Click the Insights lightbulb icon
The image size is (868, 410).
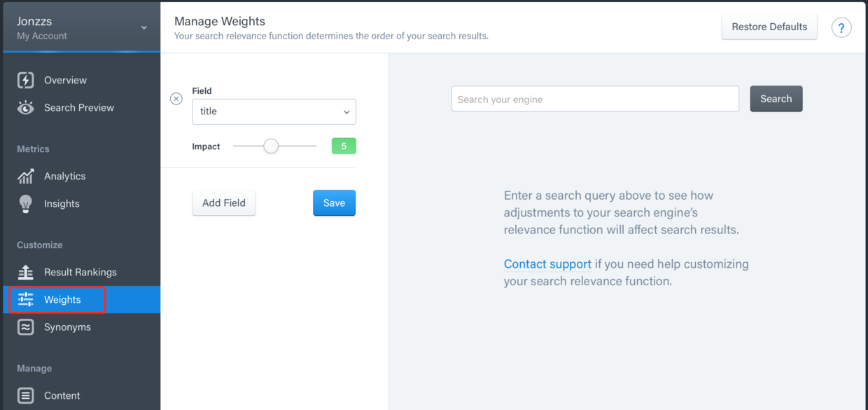click(x=26, y=204)
